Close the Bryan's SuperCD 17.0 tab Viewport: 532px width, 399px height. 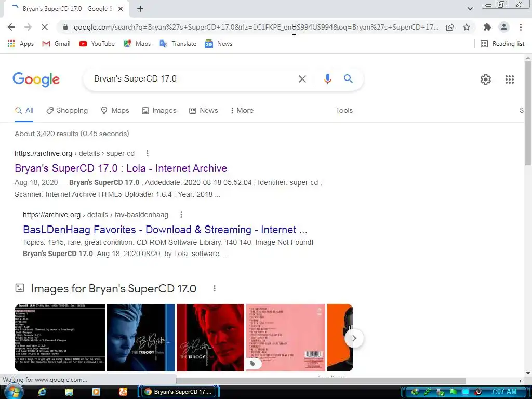(x=121, y=9)
